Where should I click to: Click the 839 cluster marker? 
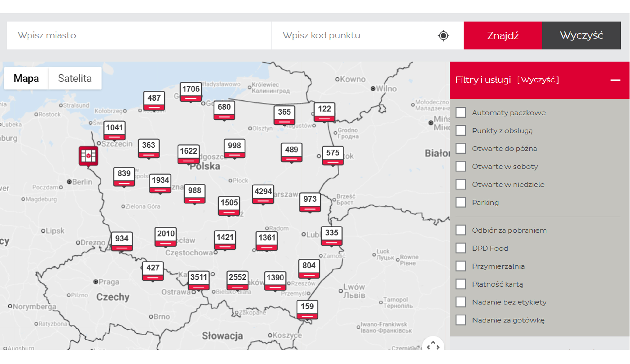click(124, 177)
